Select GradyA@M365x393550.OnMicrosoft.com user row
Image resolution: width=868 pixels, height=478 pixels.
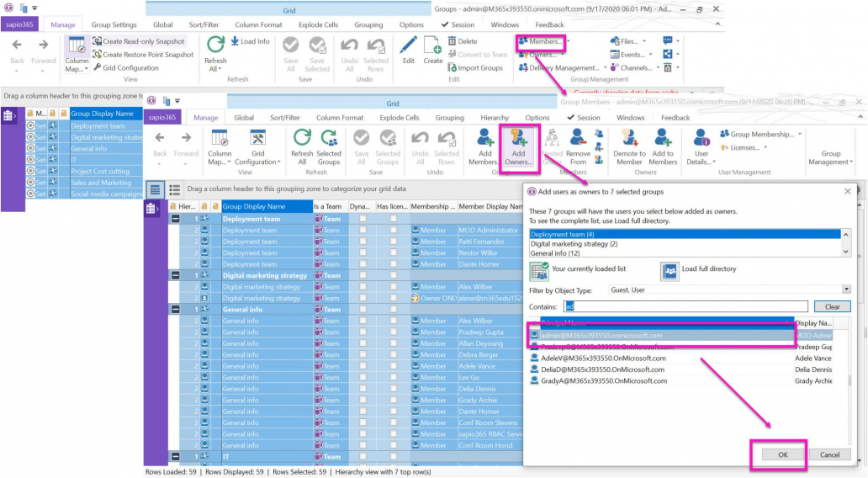(x=681, y=380)
